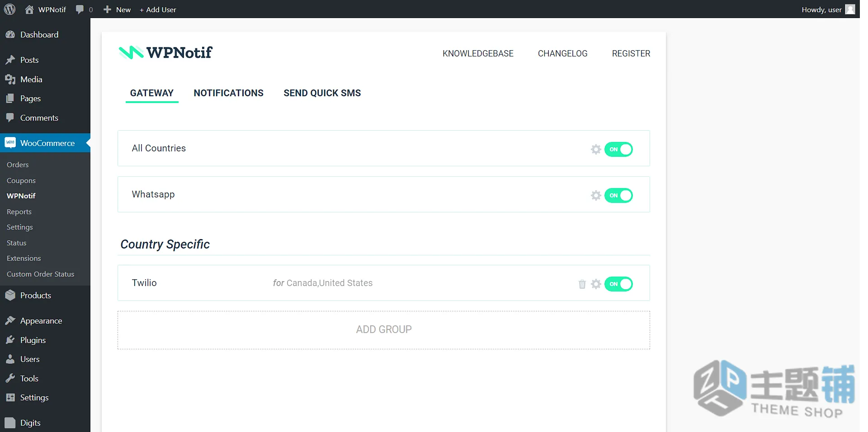Turn off the Whatsapp gateway toggle

(x=618, y=195)
